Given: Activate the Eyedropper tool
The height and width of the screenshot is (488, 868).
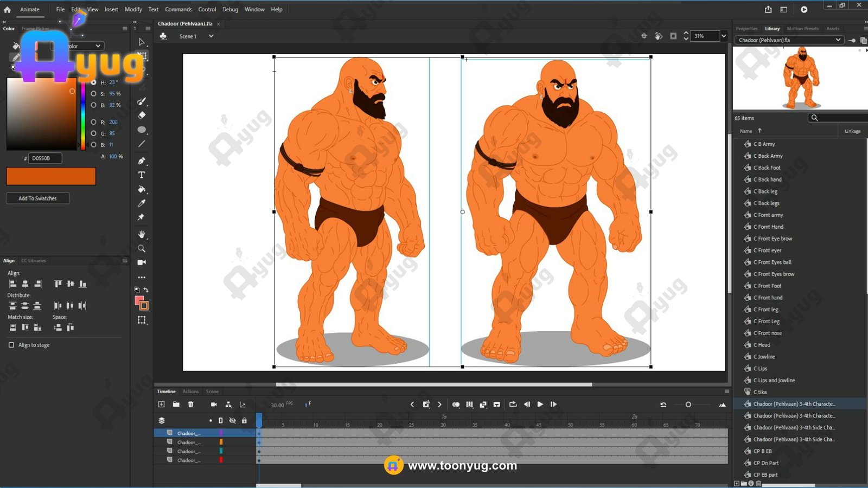Looking at the screenshot, I should [x=142, y=203].
